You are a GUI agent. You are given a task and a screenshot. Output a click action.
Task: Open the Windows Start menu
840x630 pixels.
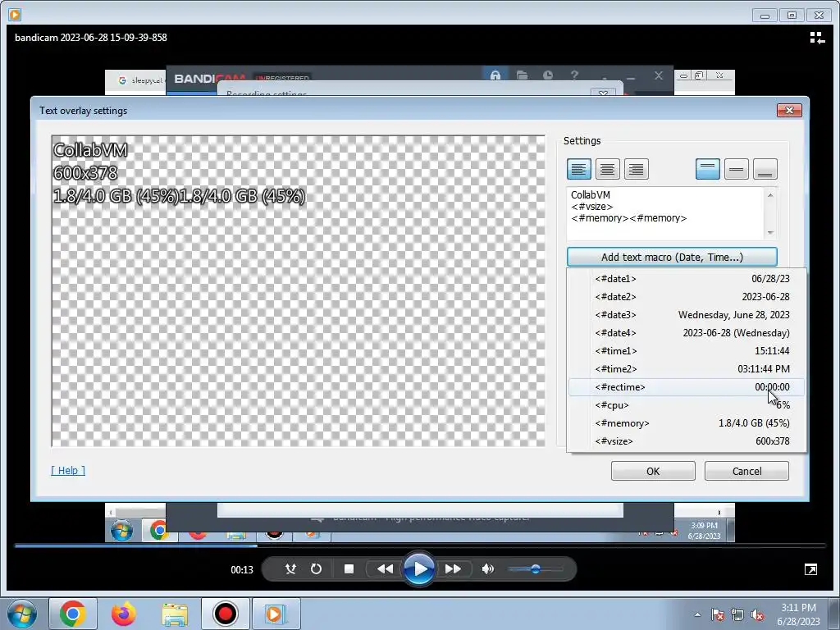(x=21, y=614)
